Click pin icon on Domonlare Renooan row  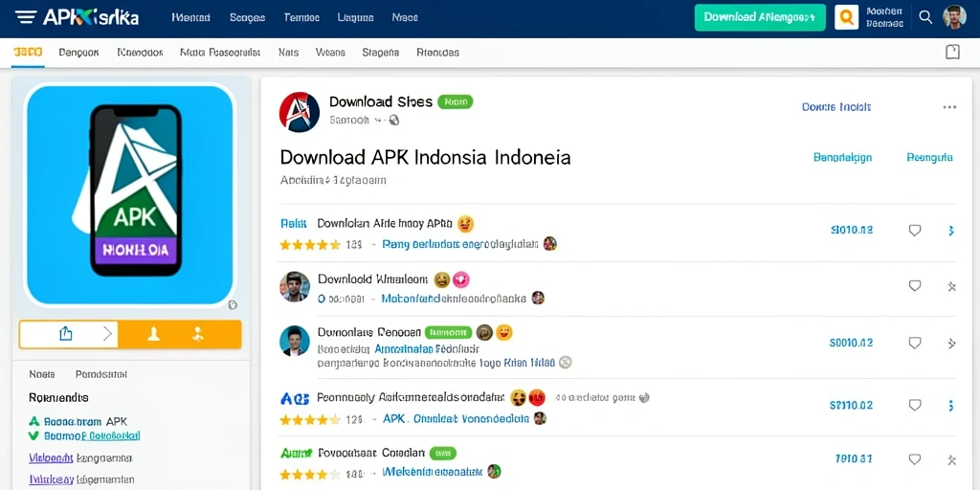pos(951,344)
